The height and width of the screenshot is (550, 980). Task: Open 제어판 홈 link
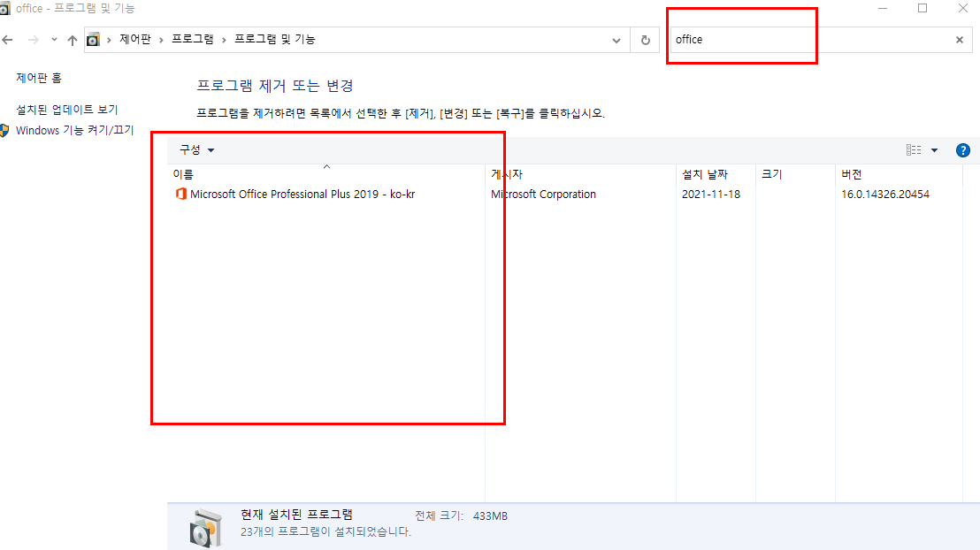(x=39, y=78)
